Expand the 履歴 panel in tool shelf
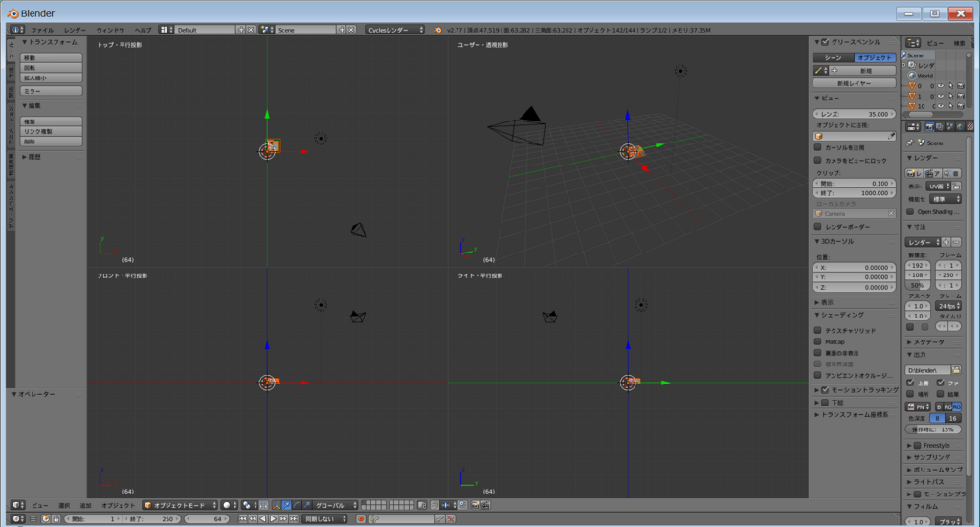Viewport: 980px width, 527px height. [x=32, y=157]
